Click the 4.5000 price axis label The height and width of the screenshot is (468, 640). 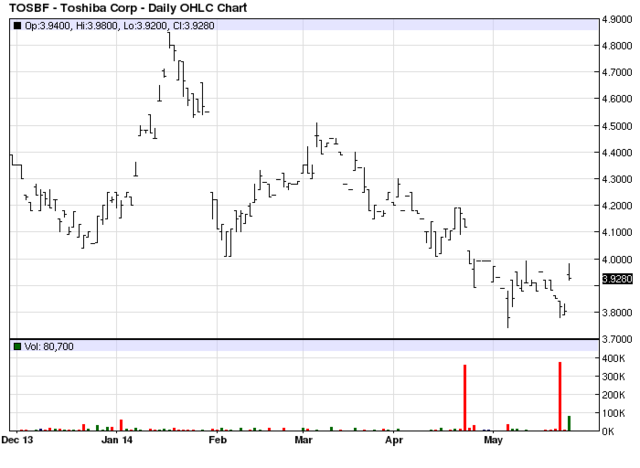coord(617,126)
